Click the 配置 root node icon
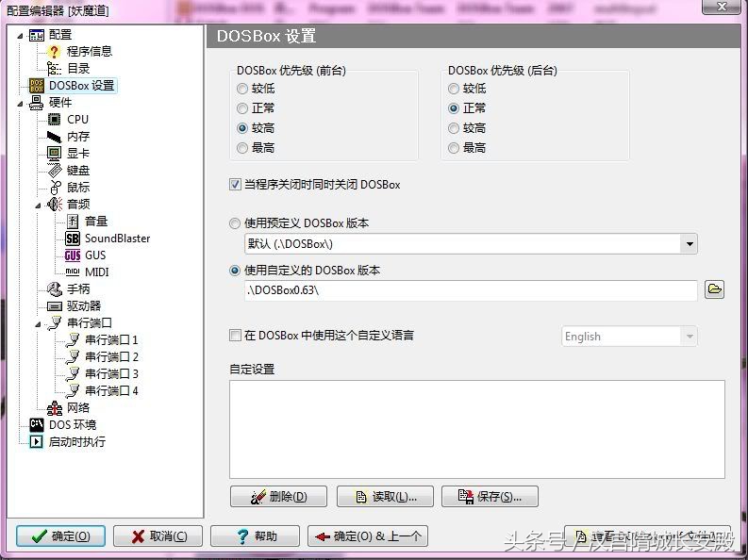 click(x=37, y=35)
